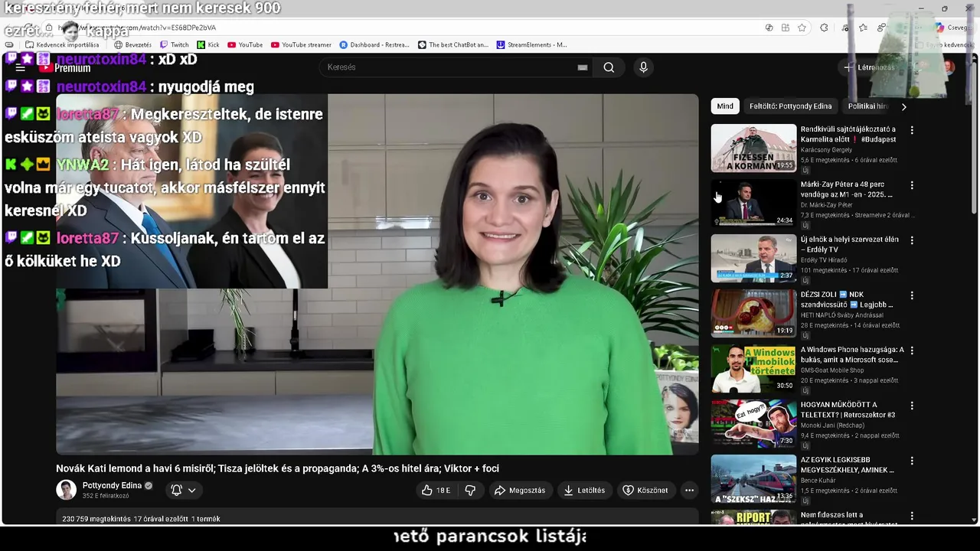Click title 'HOGYAN MŰKÖDÖTT A TELETEXT?'
Image resolution: width=980 pixels, height=551 pixels.
pyautogui.click(x=849, y=409)
